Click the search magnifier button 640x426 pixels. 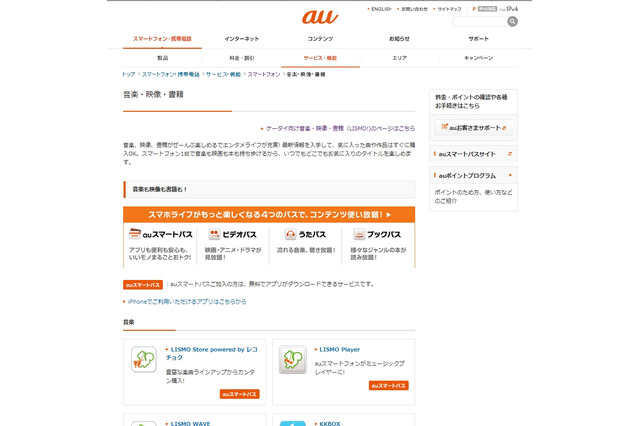512,22
